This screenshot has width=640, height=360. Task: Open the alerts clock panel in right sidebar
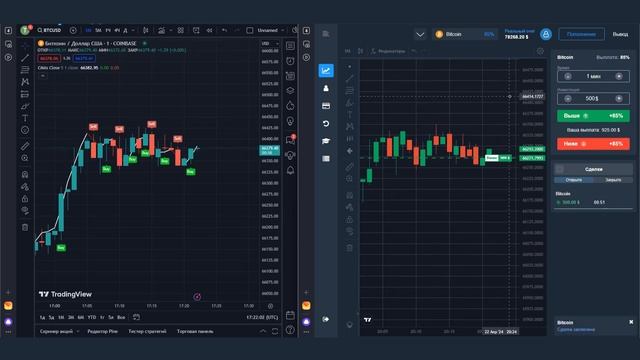(x=290, y=61)
